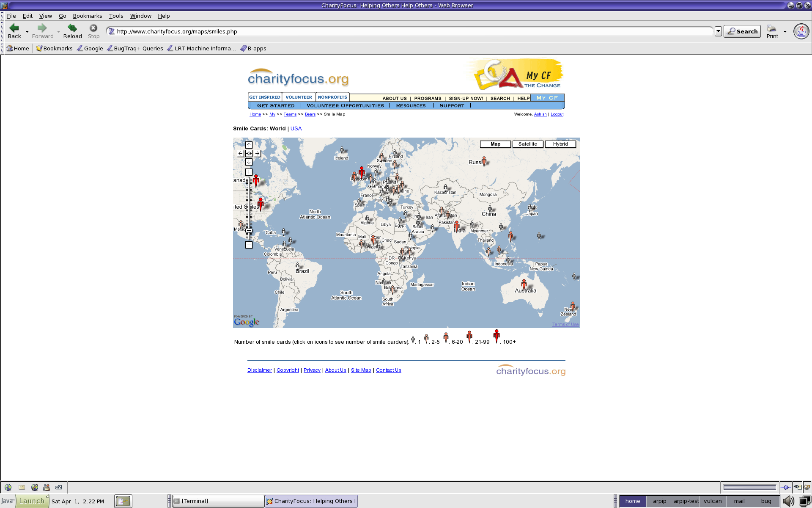Screen dimensions: 812x508
Task: Click the online/offline plug status icon
Action: point(786,487)
